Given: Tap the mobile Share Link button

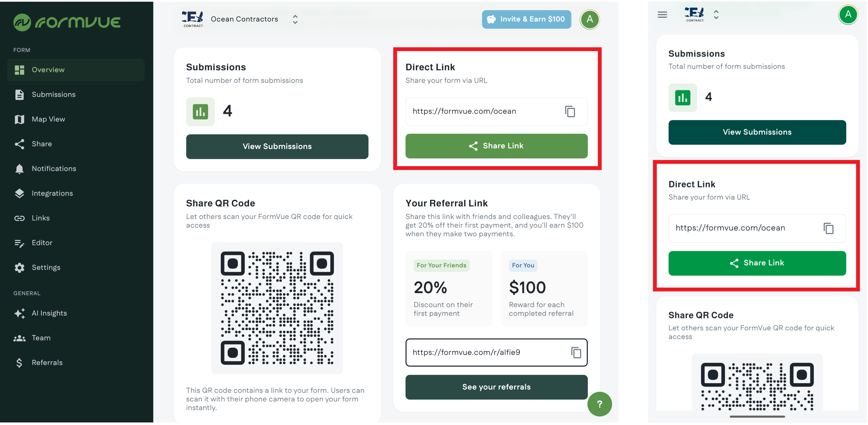Looking at the screenshot, I should [x=757, y=263].
